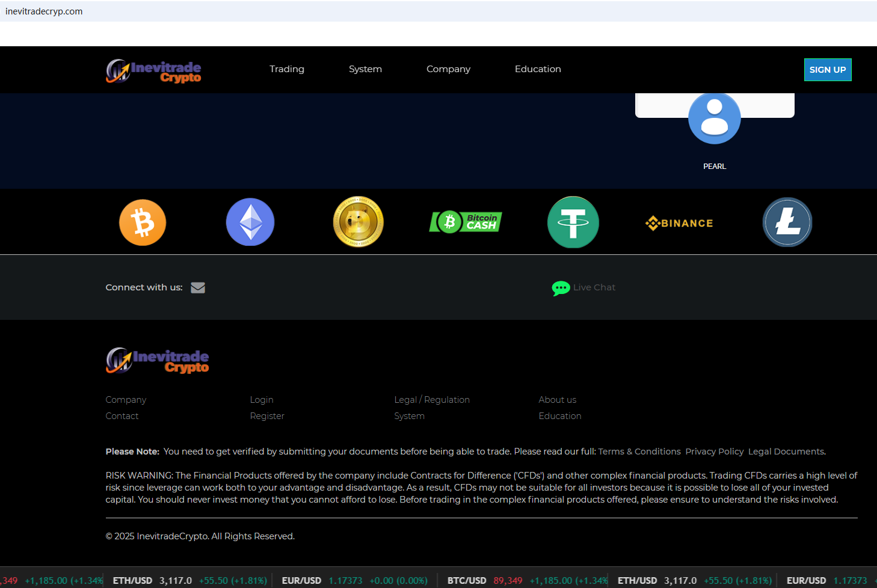
Task: Click the 'Please Note:' heading text
Action: click(x=132, y=452)
